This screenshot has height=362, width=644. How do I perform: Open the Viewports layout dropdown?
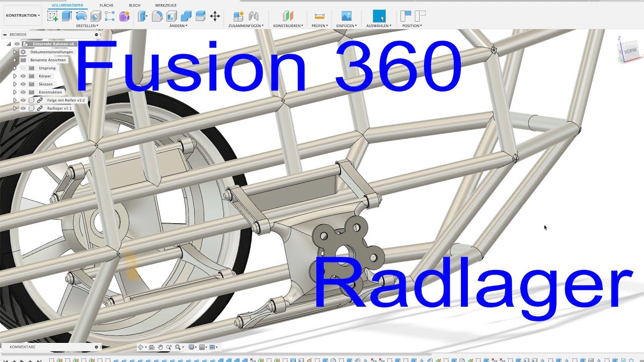(x=213, y=347)
